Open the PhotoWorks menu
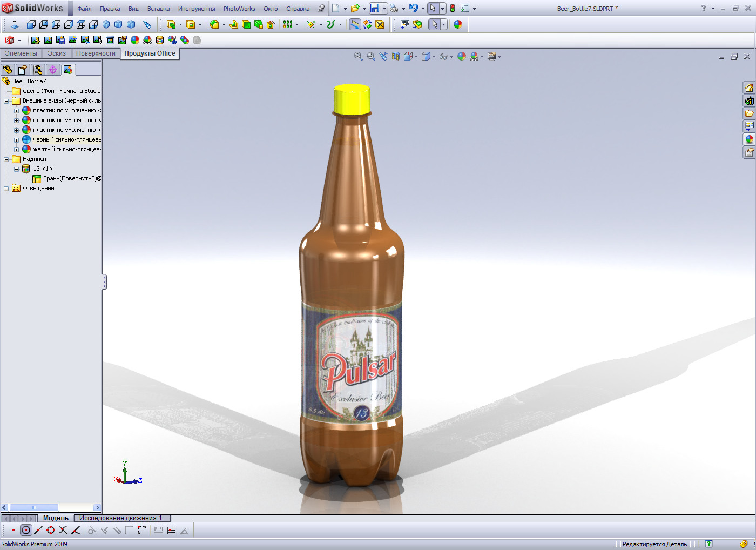756x550 pixels. point(239,9)
